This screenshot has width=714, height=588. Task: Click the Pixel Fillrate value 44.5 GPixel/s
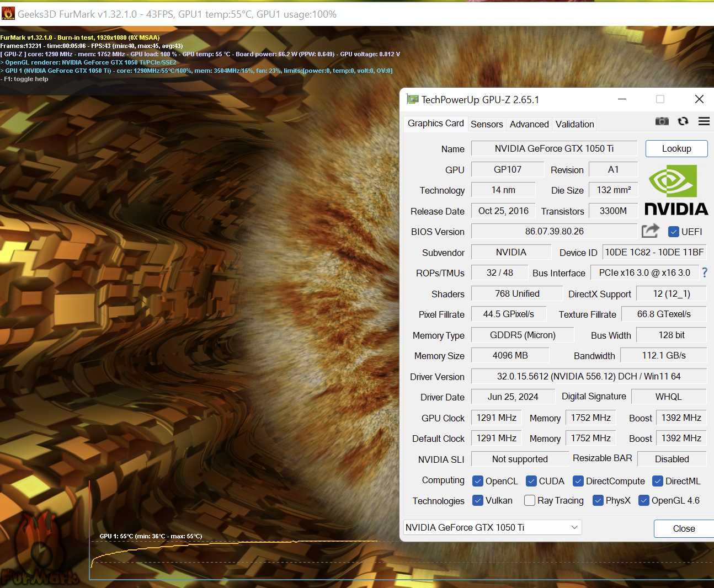(508, 314)
